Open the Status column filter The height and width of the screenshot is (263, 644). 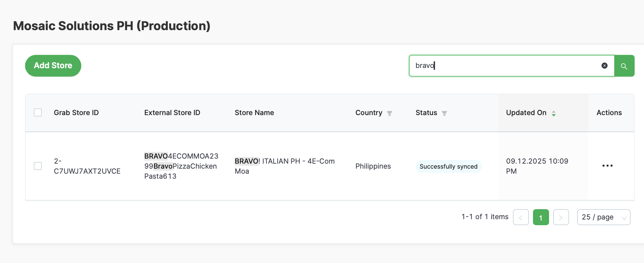444,113
